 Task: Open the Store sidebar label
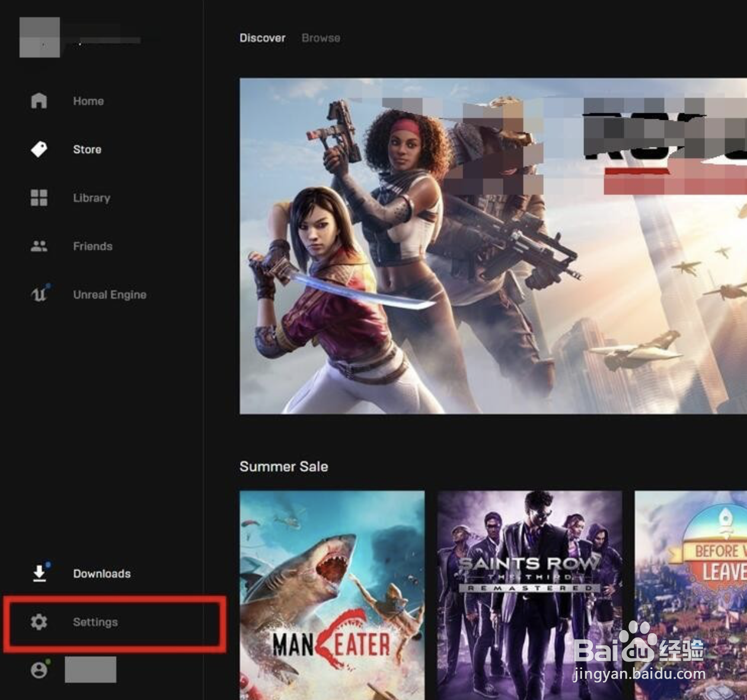pyautogui.click(x=87, y=149)
